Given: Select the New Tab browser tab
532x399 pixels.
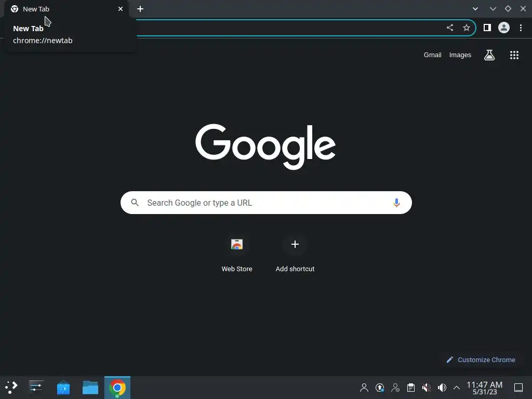Looking at the screenshot, I should pyautogui.click(x=66, y=9).
